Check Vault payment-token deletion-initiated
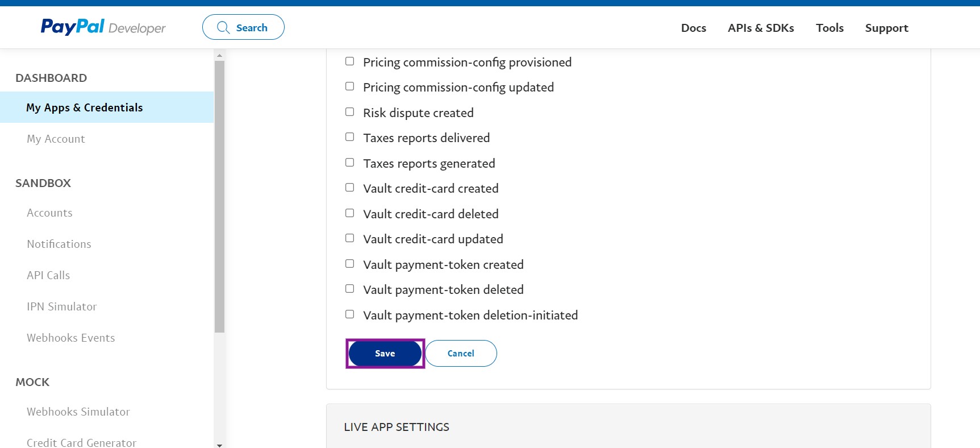Screen dimensions: 980x448 coord(350,314)
